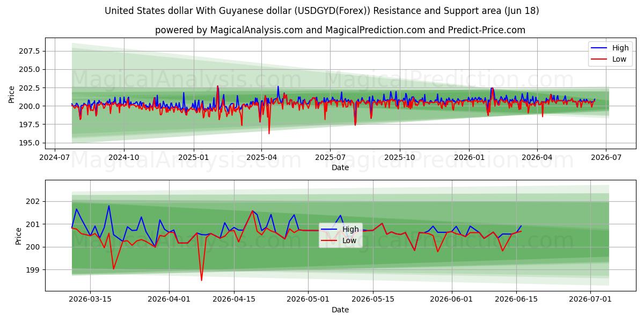Click 'High' in the top chart legend
Viewport: 644px width, 322px height.
click(620, 48)
